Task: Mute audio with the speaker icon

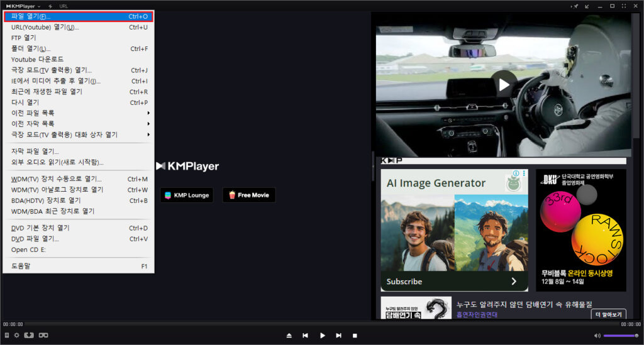Action: click(x=597, y=336)
